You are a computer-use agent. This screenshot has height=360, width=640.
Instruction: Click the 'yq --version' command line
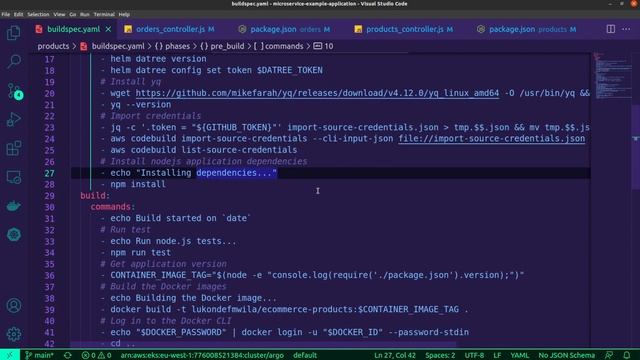tap(140, 105)
